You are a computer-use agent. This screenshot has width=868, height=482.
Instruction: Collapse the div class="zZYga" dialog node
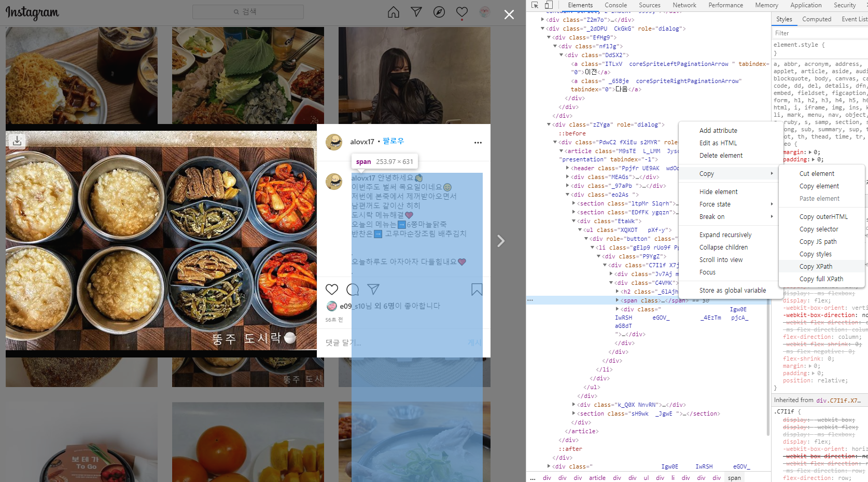[549, 125]
